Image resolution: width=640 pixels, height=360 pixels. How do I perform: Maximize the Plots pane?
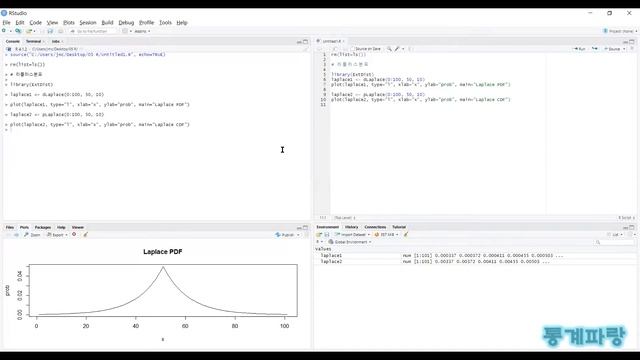(x=305, y=228)
